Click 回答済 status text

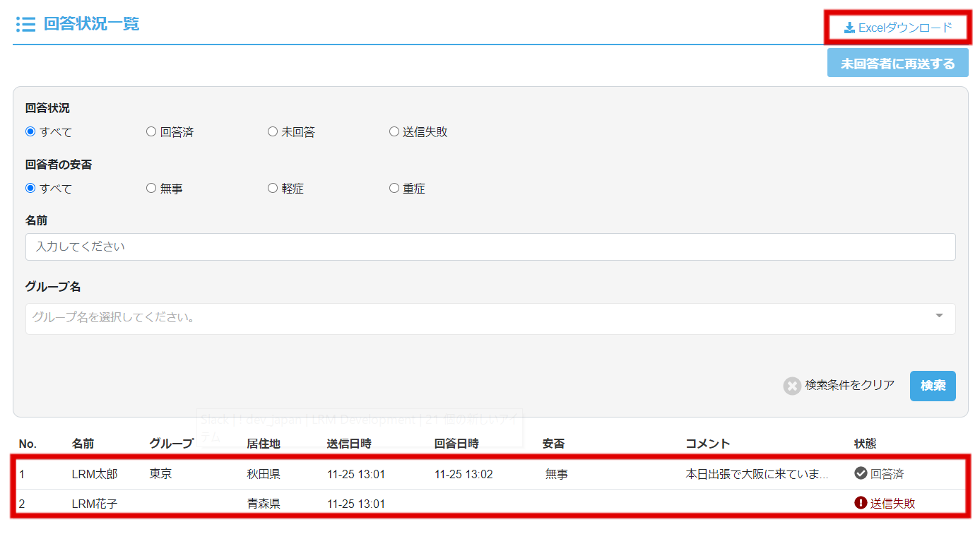pos(887,474)
